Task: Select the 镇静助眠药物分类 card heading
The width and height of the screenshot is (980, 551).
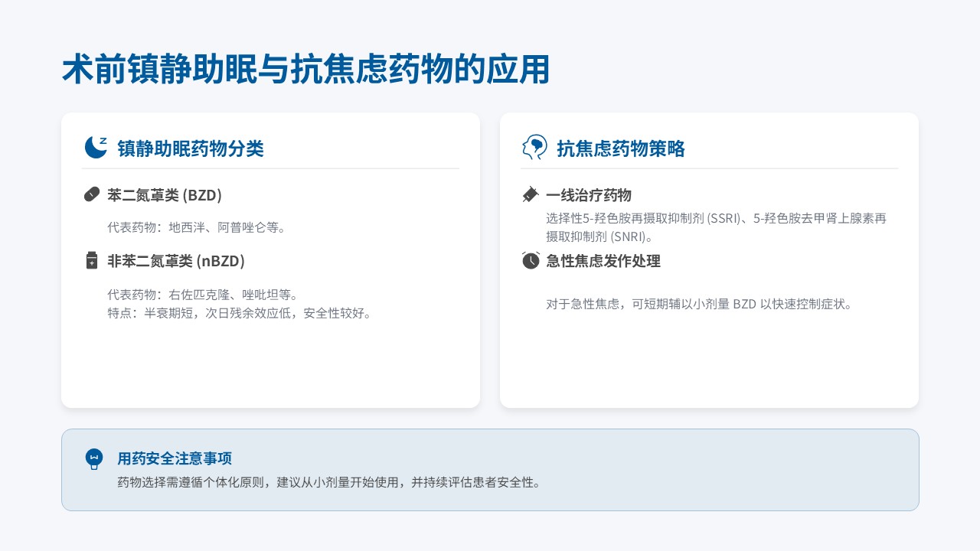Action: (x=190, y=148)
